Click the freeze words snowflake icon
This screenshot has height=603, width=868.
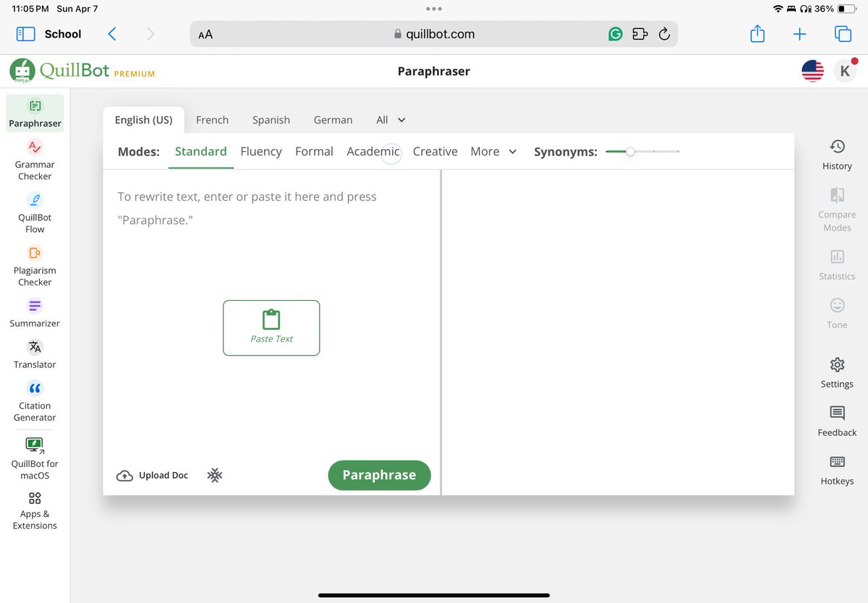tap(215, 475)
